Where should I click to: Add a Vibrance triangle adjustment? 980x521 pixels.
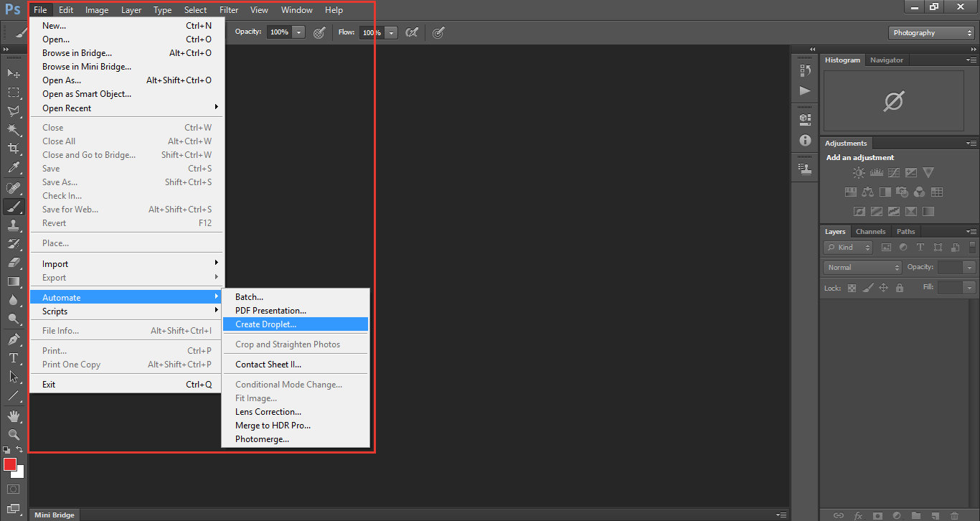tap(928, 173)
